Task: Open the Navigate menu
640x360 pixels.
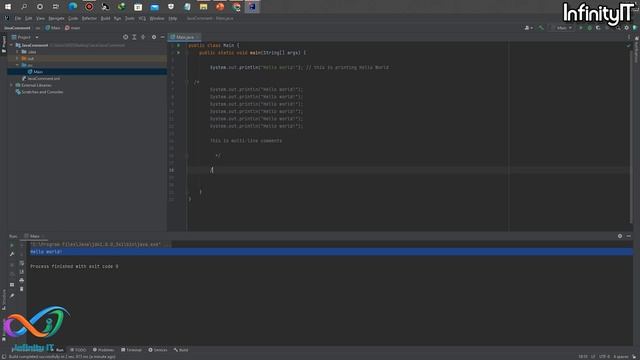Action: click(x=56, y=18)
